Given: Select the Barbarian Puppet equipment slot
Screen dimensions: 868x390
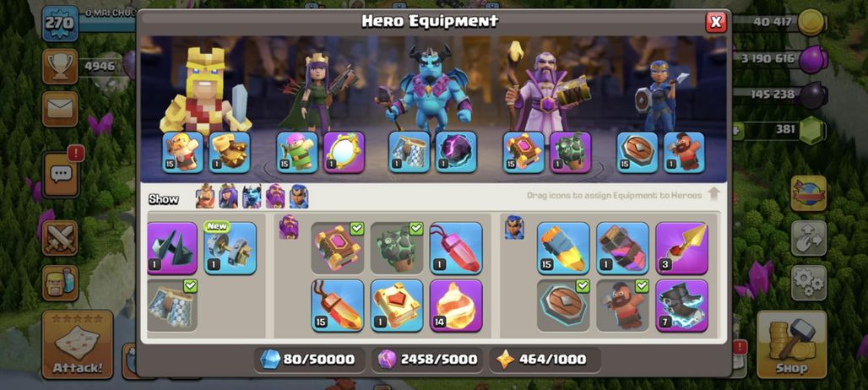Looking at the screenshot, I should [x=182, y=152].
